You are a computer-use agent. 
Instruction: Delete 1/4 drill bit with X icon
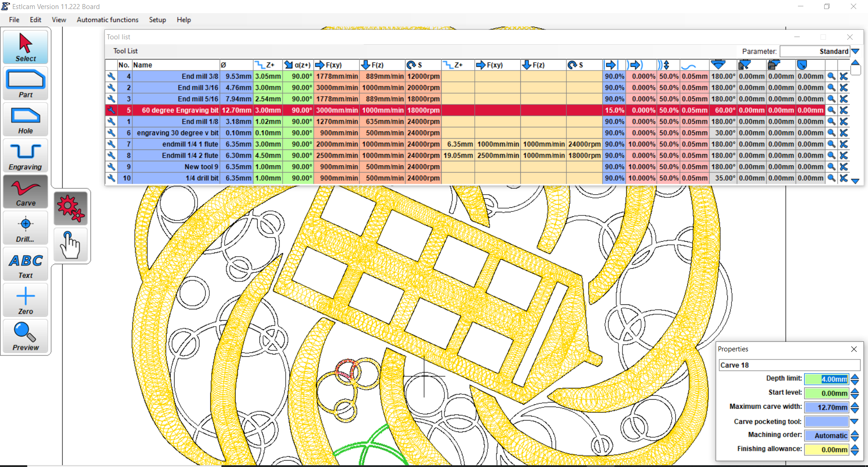tap(844, 178)
